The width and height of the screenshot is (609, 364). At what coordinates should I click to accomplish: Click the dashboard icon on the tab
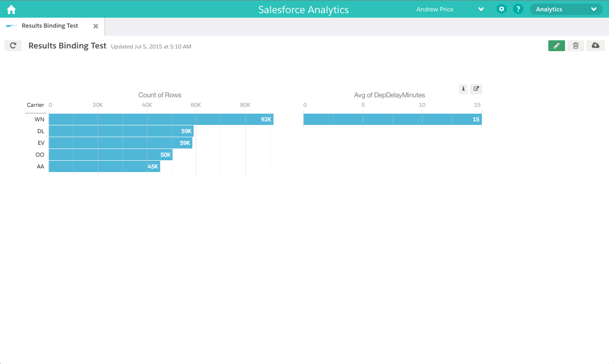pos(12,26)
